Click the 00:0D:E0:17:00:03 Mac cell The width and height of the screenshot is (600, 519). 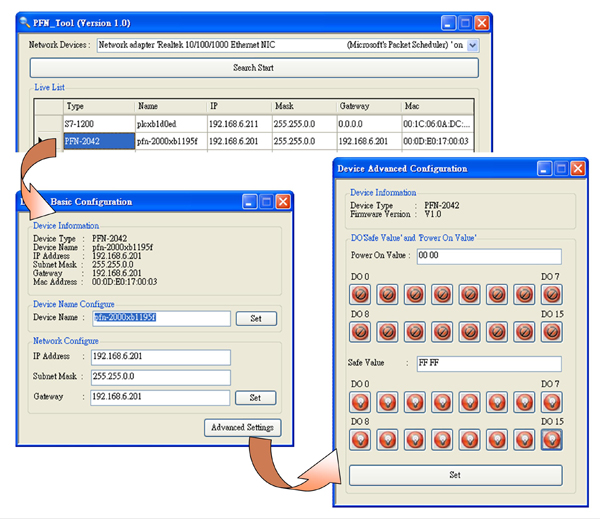pos(437,141)
